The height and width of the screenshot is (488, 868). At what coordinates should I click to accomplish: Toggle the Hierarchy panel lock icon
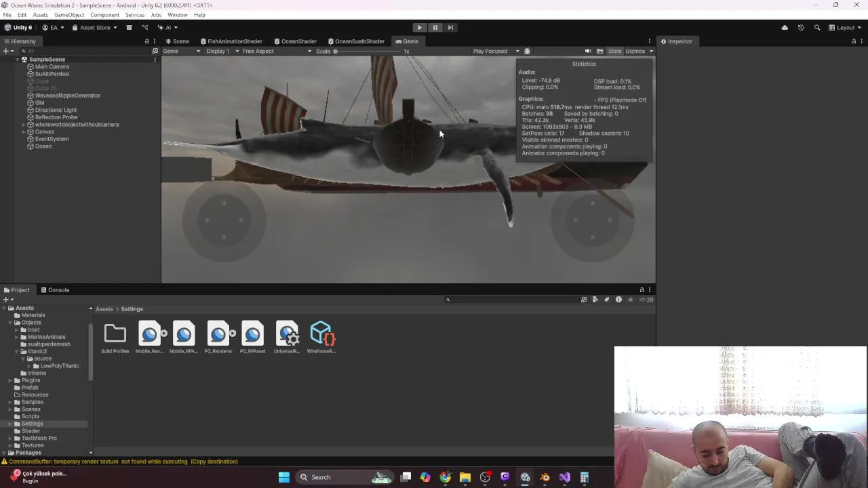point(146,41)
